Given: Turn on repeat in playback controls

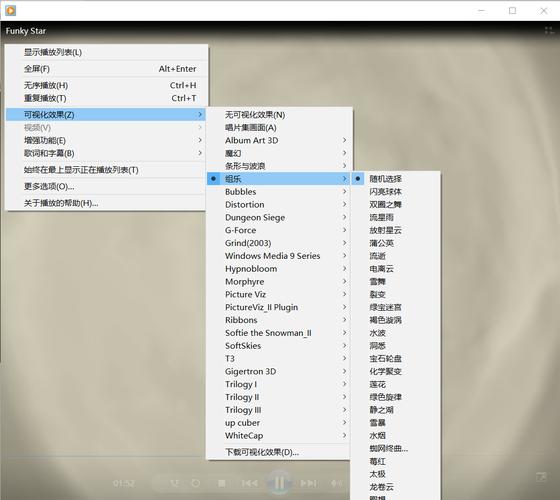Looking at the screenshot, I should [196, 483].
